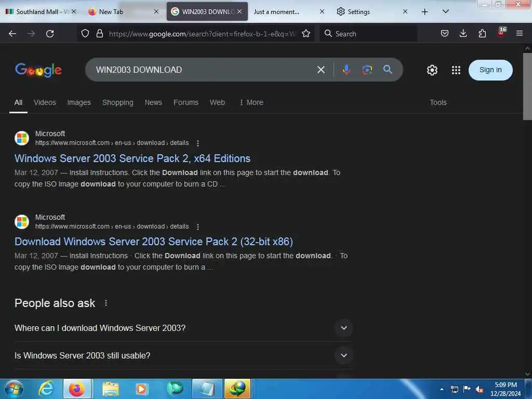Clear Google search box text
The height and width of the screenshot is (399, 532).
tap(321, 70)
